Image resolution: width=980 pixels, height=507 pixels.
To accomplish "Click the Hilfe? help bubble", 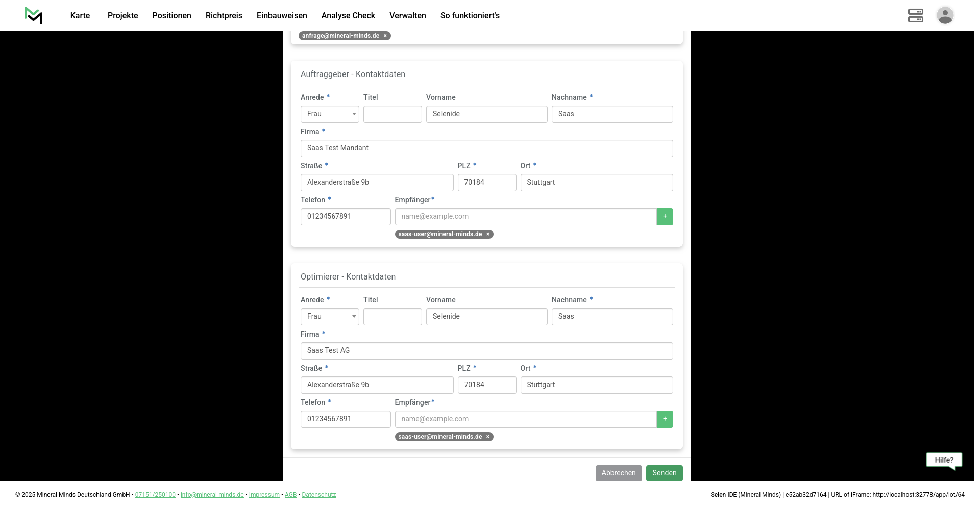I will 944,460.
